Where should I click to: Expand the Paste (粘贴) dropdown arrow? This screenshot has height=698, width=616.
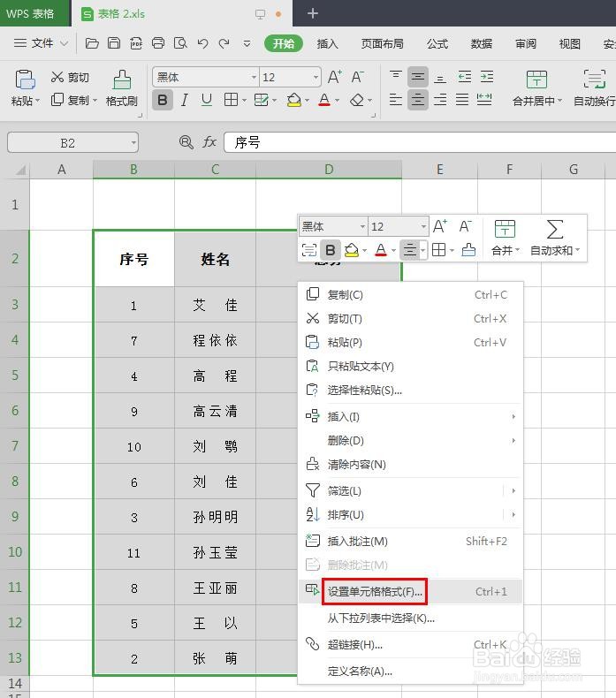point(37,101)
